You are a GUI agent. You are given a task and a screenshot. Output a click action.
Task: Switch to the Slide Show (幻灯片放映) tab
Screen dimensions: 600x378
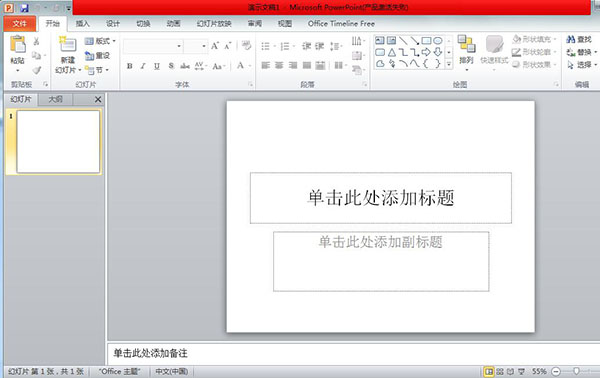click(214, 24)
